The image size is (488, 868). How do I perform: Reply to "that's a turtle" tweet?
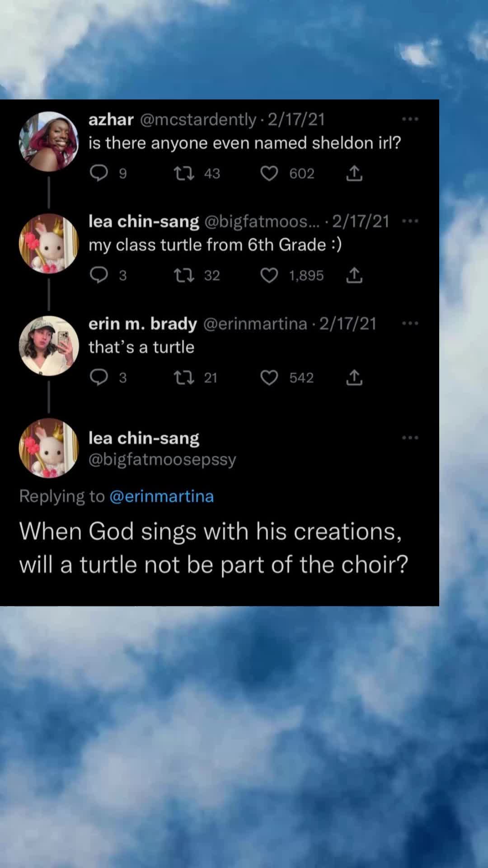[x=99, y=377]
